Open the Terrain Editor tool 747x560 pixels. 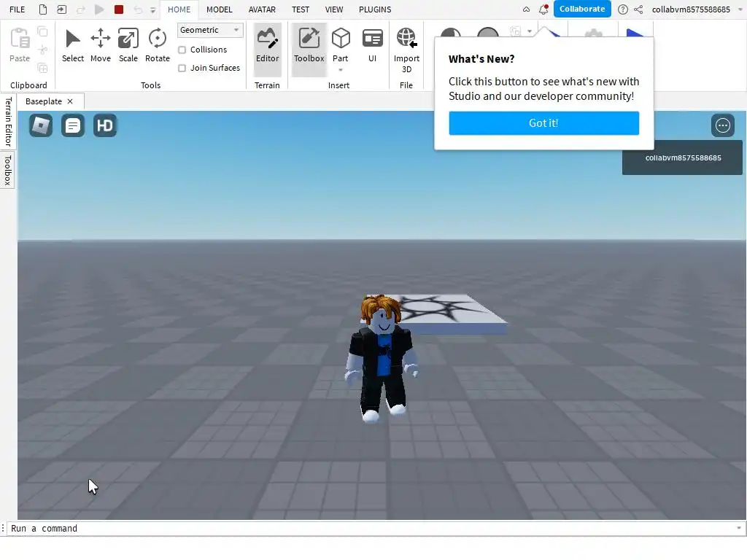267,50
